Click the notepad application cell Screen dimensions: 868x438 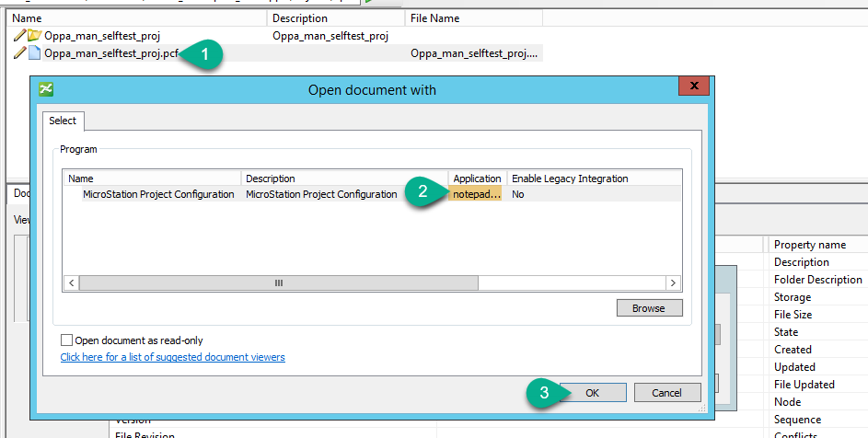tap(476, 194)
